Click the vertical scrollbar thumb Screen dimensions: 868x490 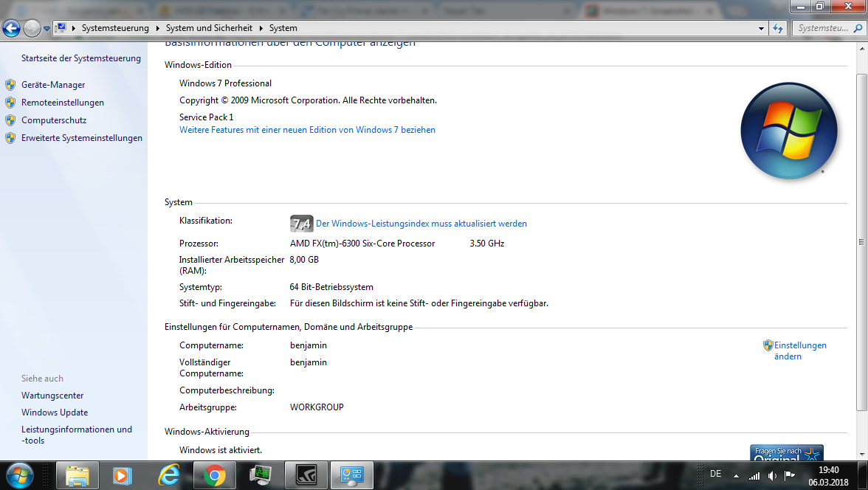(x=862, y=242)
